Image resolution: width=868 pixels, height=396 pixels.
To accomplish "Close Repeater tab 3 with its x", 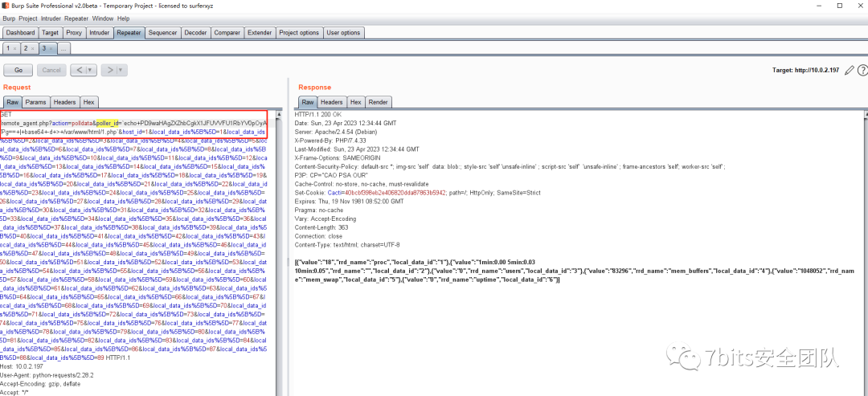I will 51,49.
